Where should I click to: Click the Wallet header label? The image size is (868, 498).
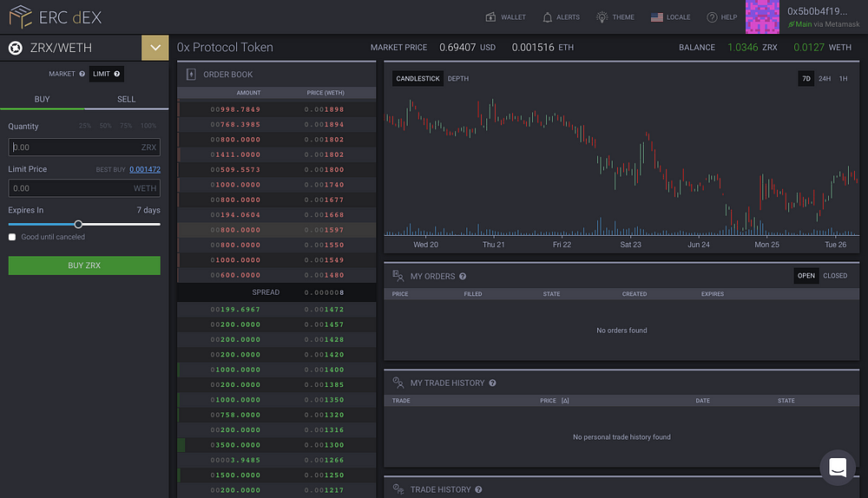[513, 17]
